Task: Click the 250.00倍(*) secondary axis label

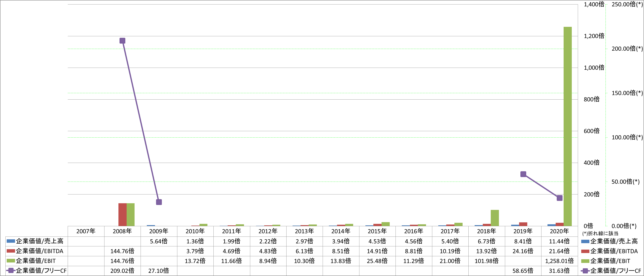Action: tap(627, 4)
